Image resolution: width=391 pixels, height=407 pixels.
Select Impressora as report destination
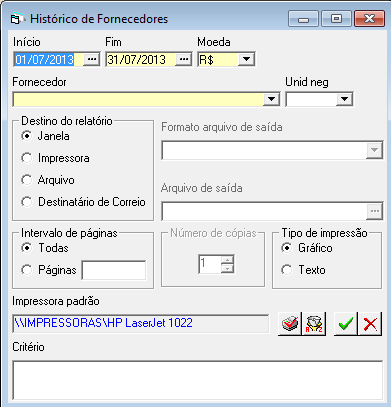coord(27,158)
